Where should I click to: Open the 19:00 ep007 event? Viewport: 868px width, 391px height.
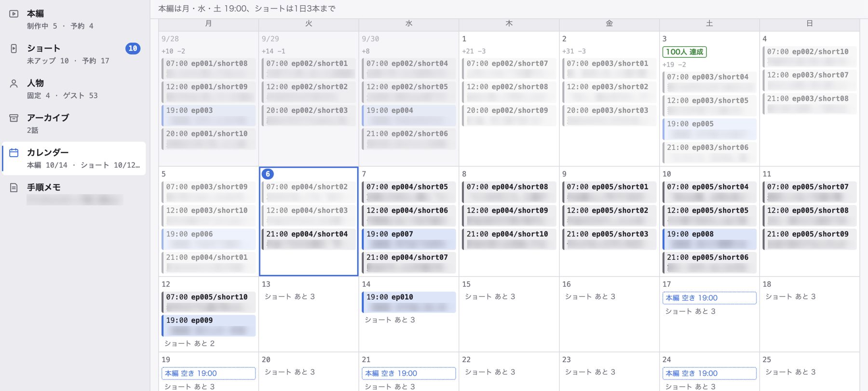pos(408,239)
